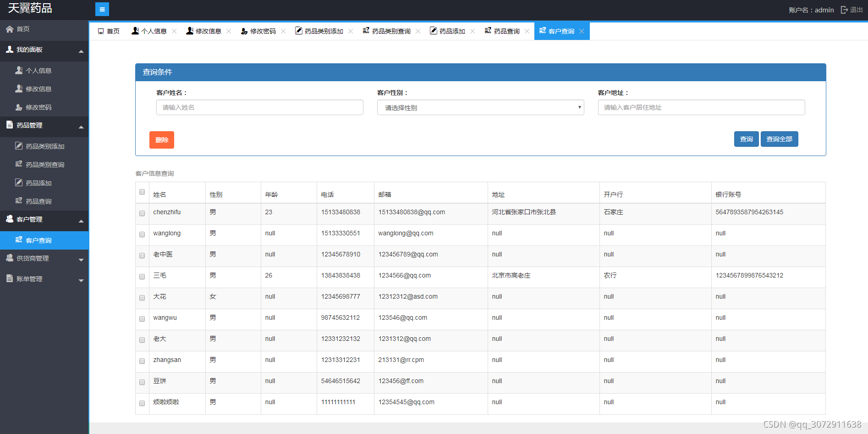Close the 药品类别查询 tab

pos(418,31)
